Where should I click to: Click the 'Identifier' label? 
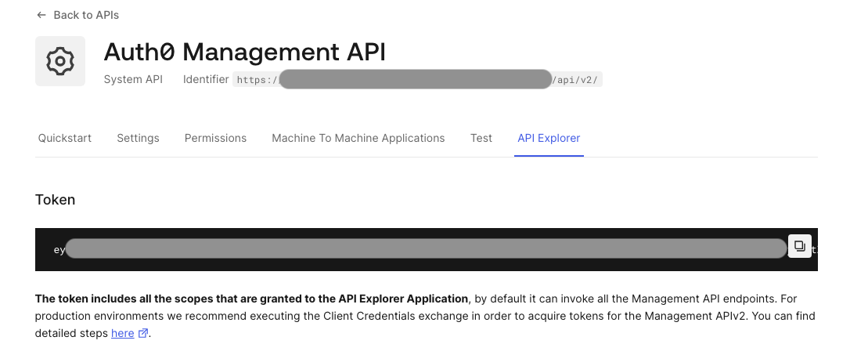[x=206, y=79]
